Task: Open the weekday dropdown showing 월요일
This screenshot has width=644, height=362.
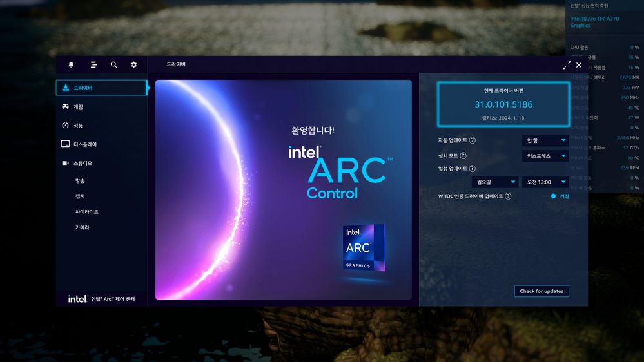Action: click(494, 182)
